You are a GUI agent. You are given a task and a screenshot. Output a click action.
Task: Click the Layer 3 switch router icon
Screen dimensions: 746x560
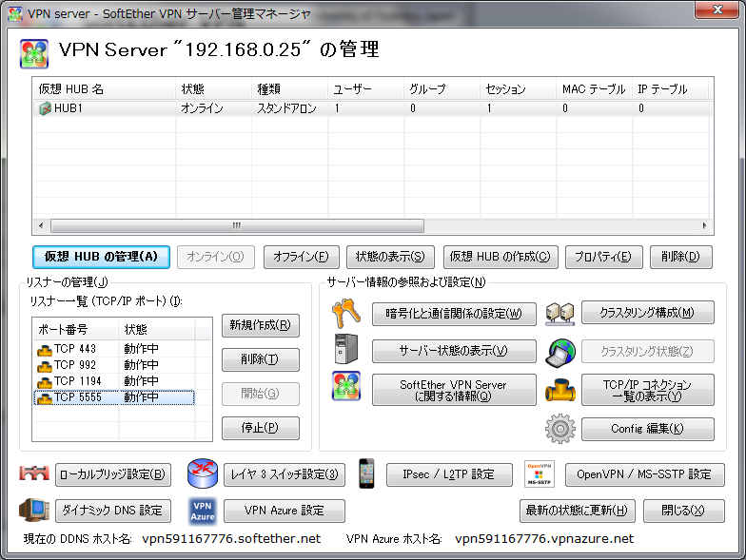[203, 473]
